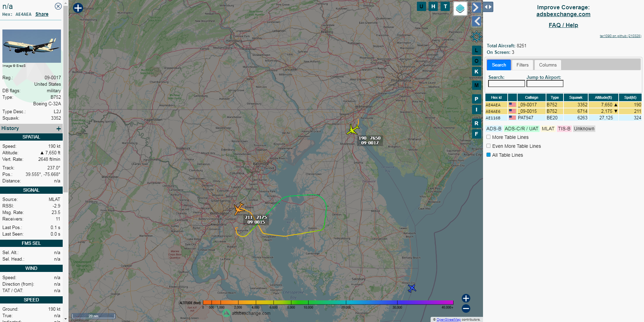Viewport: 644px width, 322px height.
Task: Select orange aircraft _09-0015 on map
Action: pos(239,208)
